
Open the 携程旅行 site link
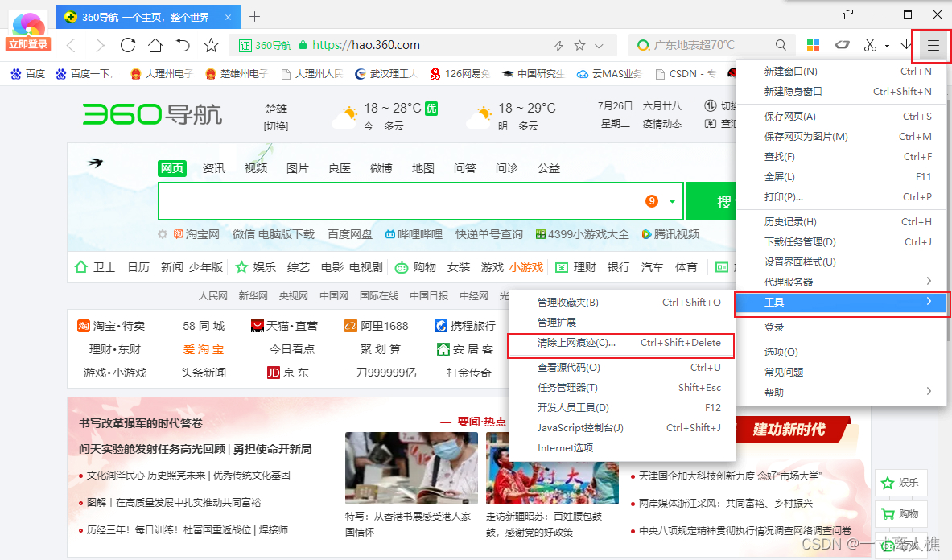(x=465, y=326)
